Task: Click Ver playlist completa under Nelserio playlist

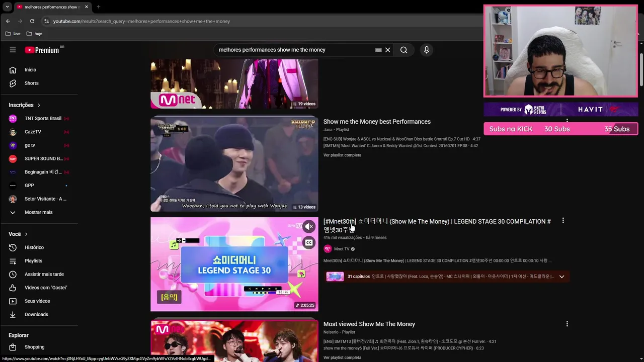Action: point(342,357)
